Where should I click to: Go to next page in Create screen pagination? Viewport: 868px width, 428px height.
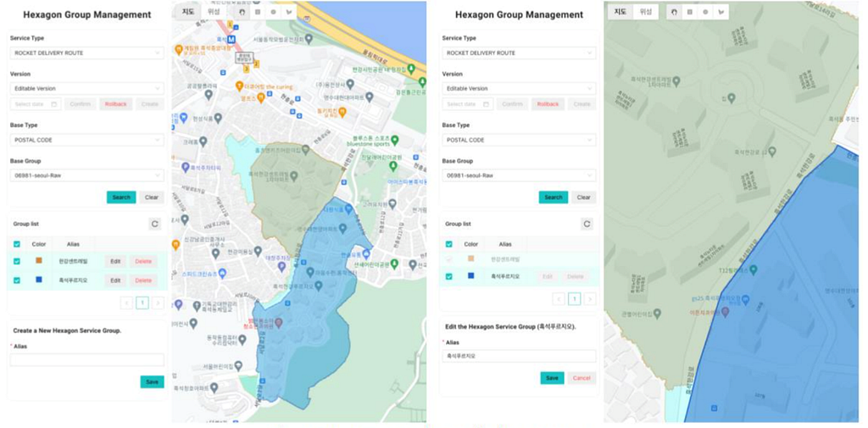[x=158, y=303]
